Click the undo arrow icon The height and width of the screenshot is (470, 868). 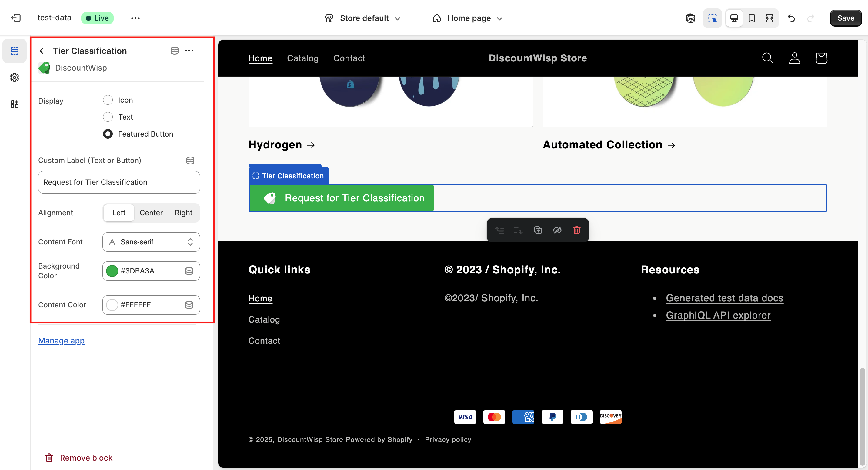point(791,18)
